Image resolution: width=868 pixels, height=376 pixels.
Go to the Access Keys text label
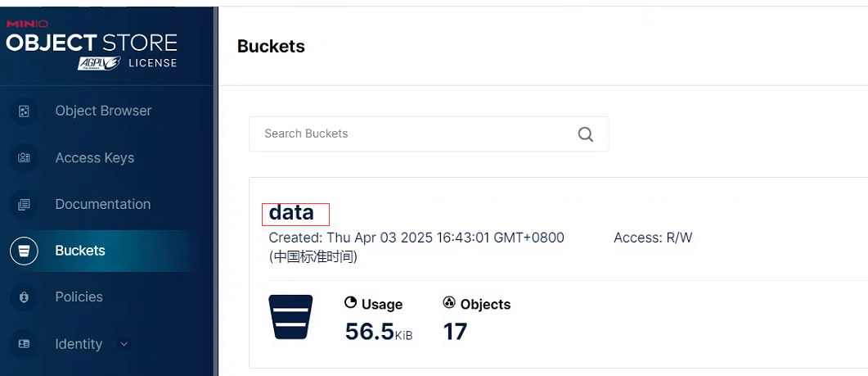tap(94, 158)
